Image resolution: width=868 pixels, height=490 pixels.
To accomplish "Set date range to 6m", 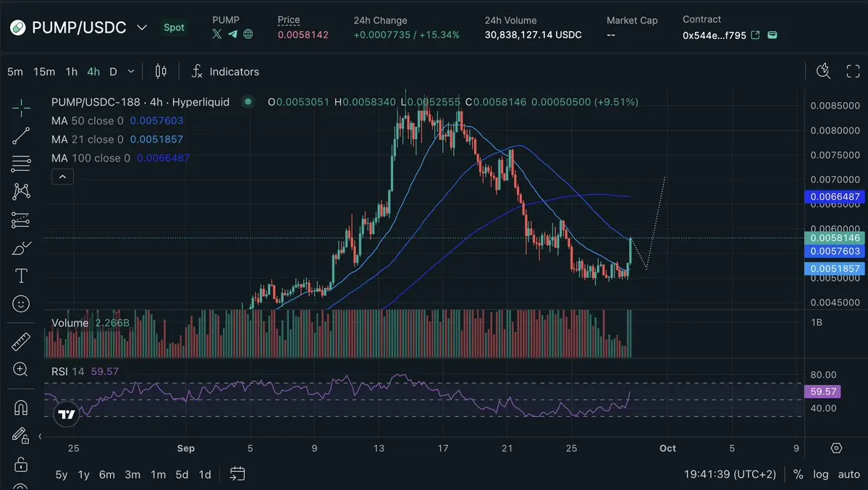I will pyautogui.click(x=107, y=475).
